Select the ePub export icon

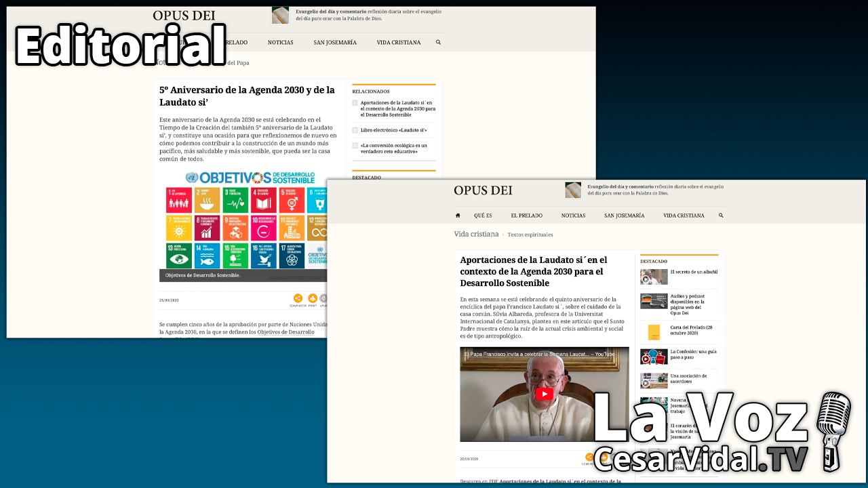click(x=323, y=297)
